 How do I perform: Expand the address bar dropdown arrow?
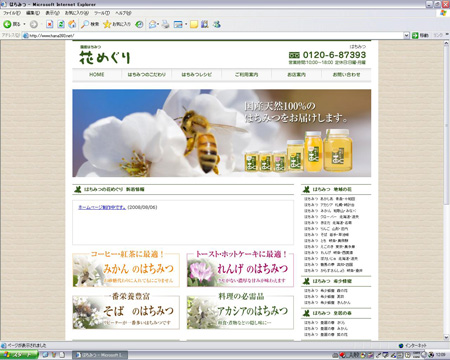(x=406, y=35)
